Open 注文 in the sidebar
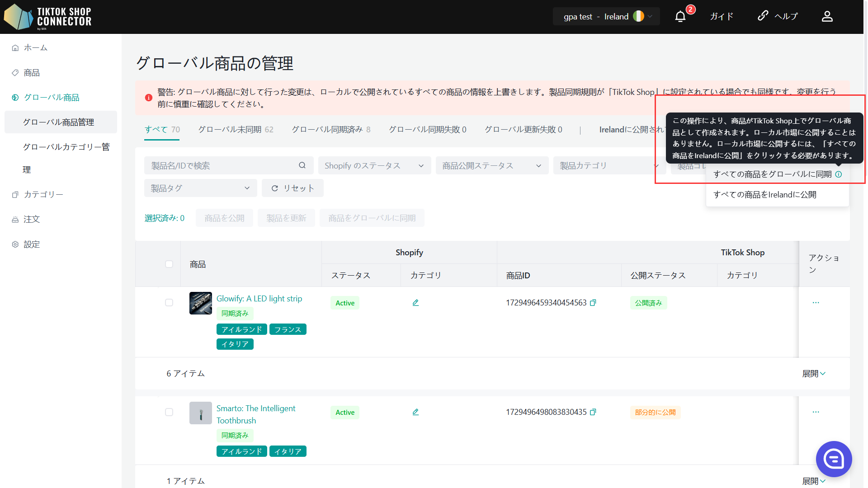 [x=32, y=220]
